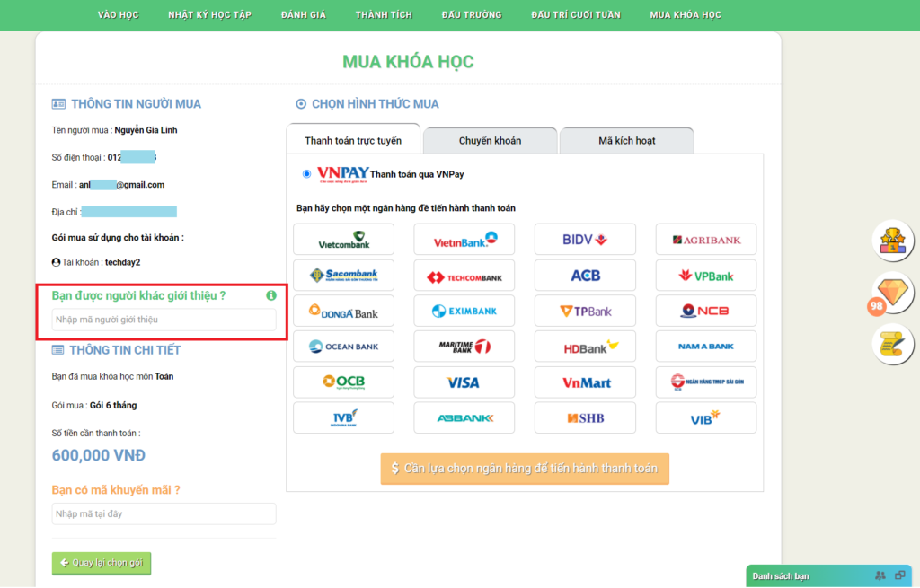The width and height of the screenshot is (920, 588).
Task: Switch to the Chuyển khoản tab
Action: (490, 141)
